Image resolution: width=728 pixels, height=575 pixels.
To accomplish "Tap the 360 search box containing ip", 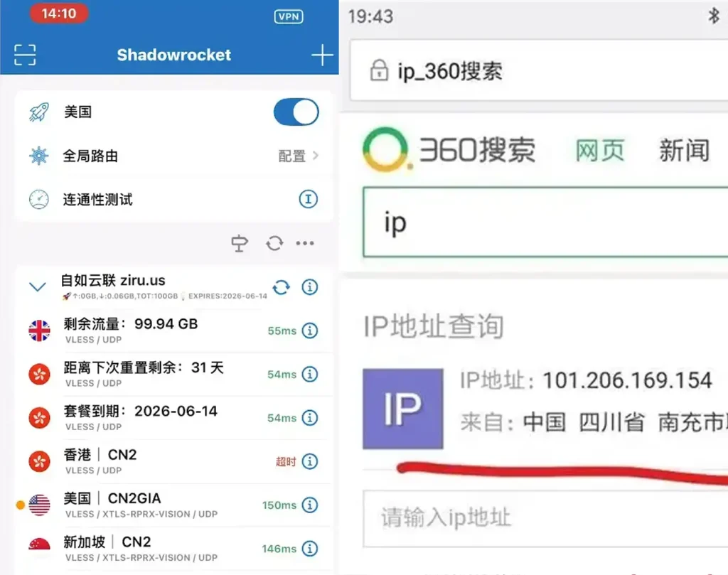I will (x=545, y=222).
